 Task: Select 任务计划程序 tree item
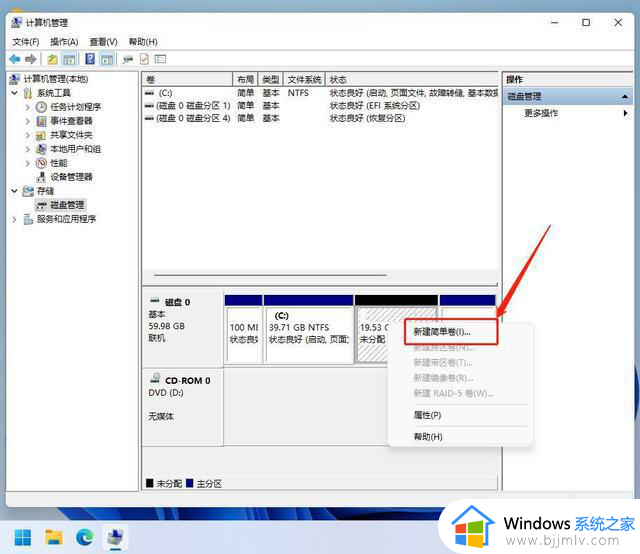click(76, 107)
